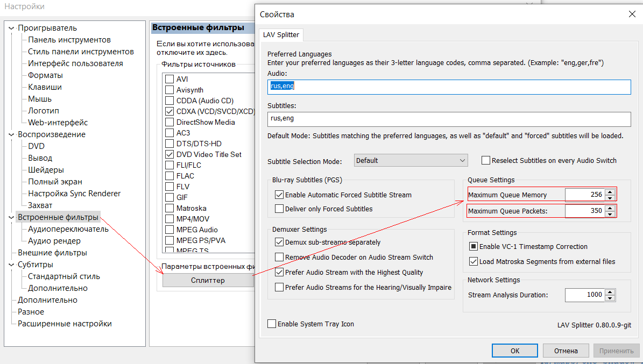Toggle Reselect Subtitles on every Audio Switch
The width and height of the screenshot is (643, 364).
486,160
